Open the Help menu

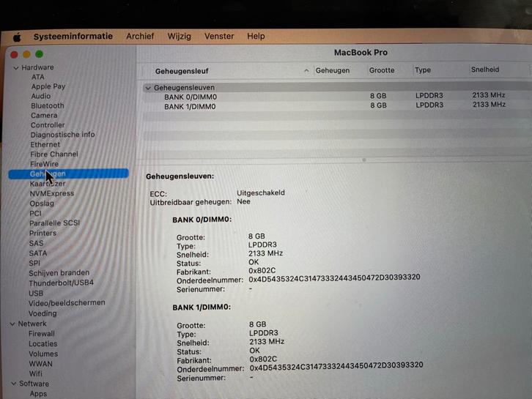click(x=256, y=36)
